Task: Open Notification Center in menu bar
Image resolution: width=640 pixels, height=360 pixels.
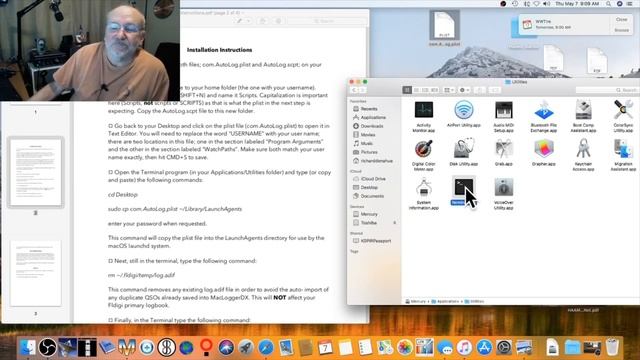Action: (630, 4)
